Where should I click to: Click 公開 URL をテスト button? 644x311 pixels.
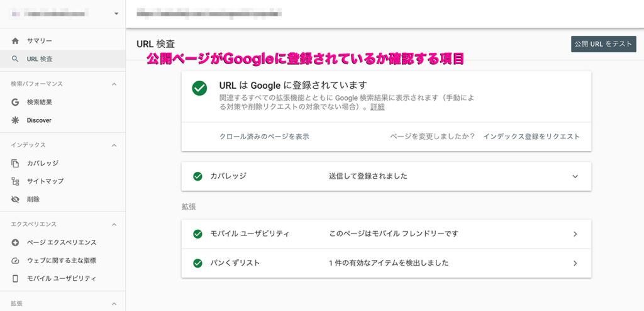[603, 44]
